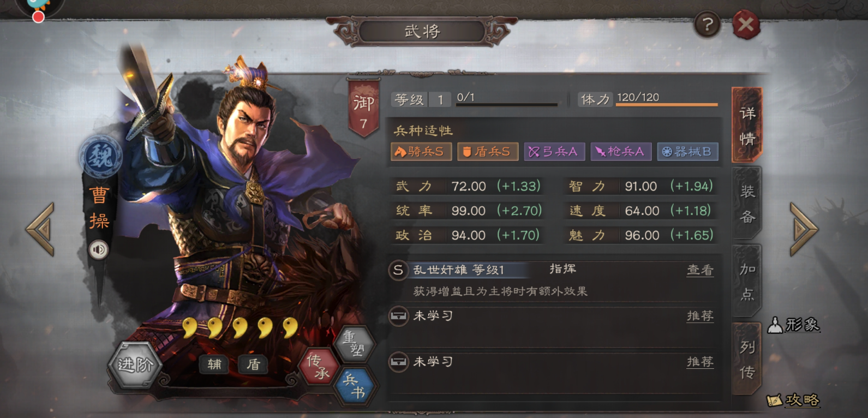Go to the previous general with left arrow
The image size is (868, 418).
(40, 229)
